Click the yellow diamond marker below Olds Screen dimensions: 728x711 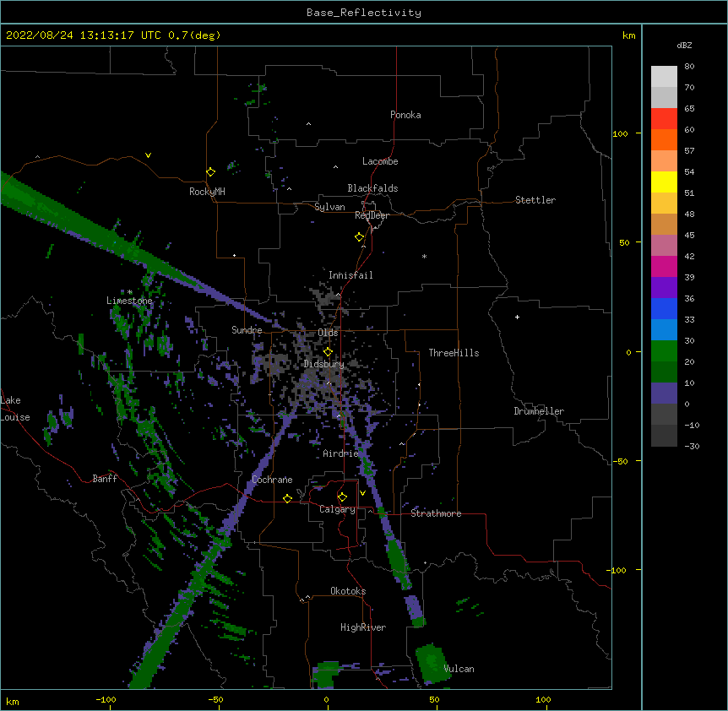[328, 352]
